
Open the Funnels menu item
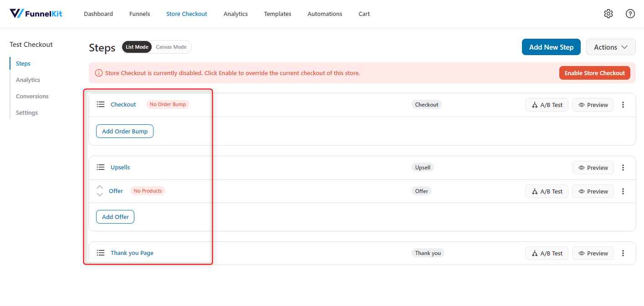140,14
